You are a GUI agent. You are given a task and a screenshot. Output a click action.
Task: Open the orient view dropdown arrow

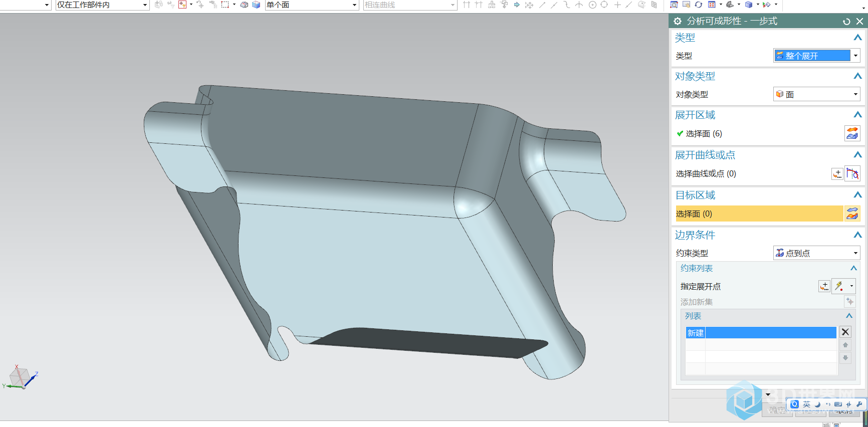pyautogui.click(x=721, y=5)
